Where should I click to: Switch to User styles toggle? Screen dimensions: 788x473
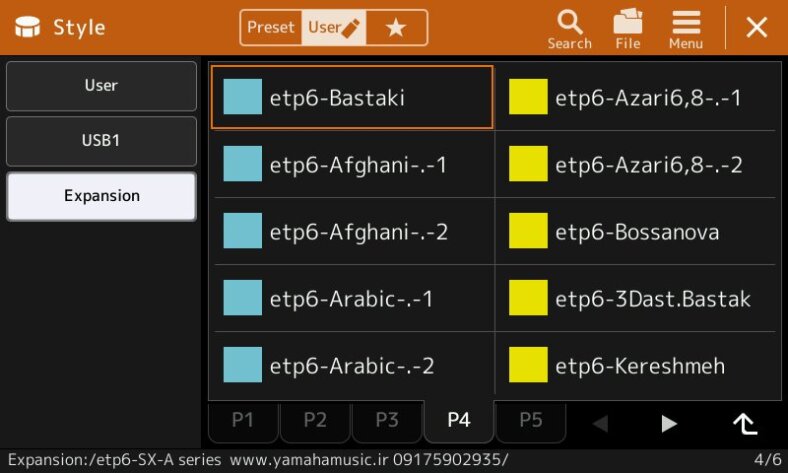(x=333, y=28)
